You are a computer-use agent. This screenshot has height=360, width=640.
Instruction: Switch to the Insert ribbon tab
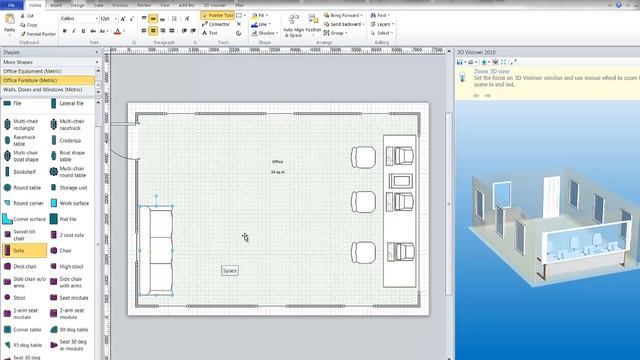click(56, 5)
